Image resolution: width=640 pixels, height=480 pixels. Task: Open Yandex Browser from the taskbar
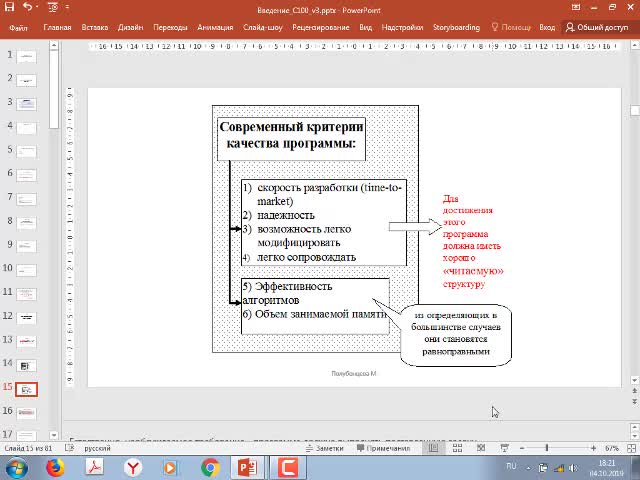click(x=133, y=468)
